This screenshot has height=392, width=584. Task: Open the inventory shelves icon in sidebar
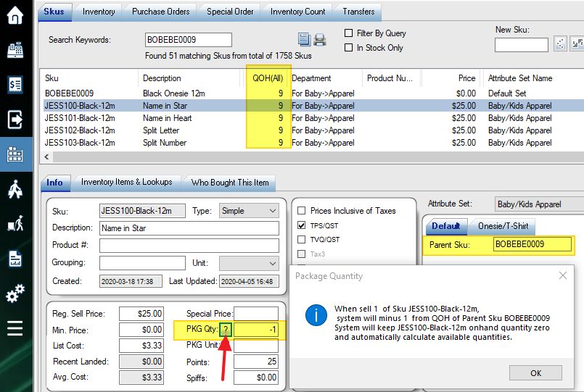pos(15,154)
